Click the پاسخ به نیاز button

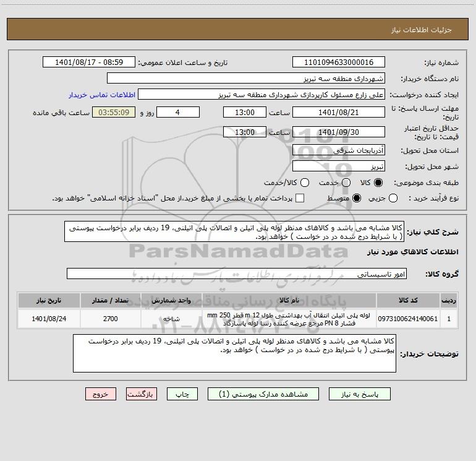click(360, 394)
